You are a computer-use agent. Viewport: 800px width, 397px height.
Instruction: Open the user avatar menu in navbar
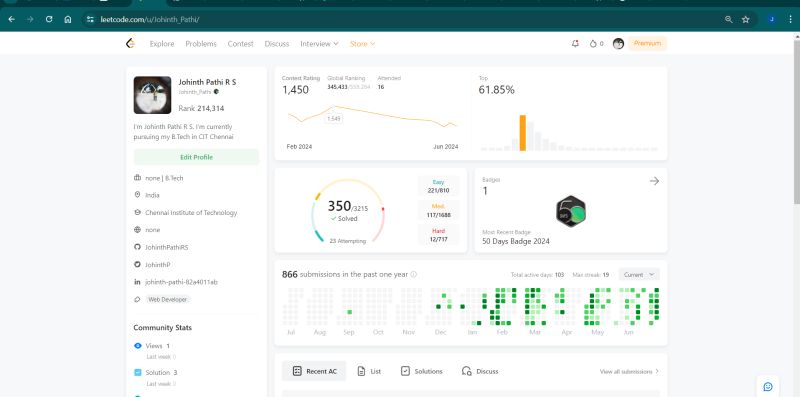tap(618, 44)
